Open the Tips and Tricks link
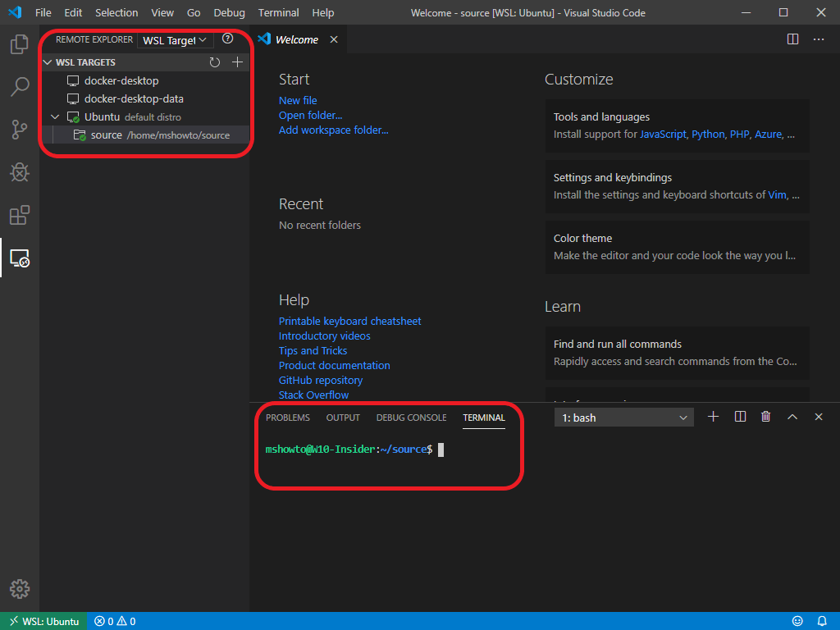The image size is (840, 630). point(313,350)
